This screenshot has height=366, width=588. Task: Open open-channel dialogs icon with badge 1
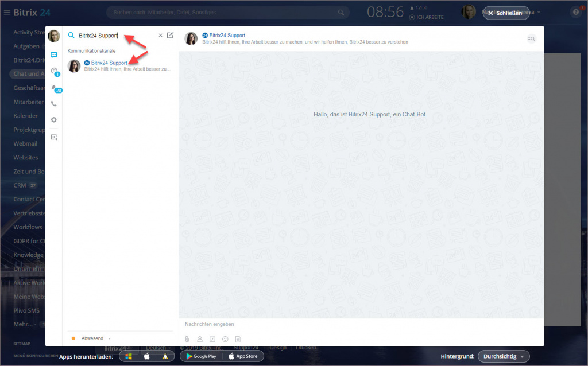(x=55, y=72)
